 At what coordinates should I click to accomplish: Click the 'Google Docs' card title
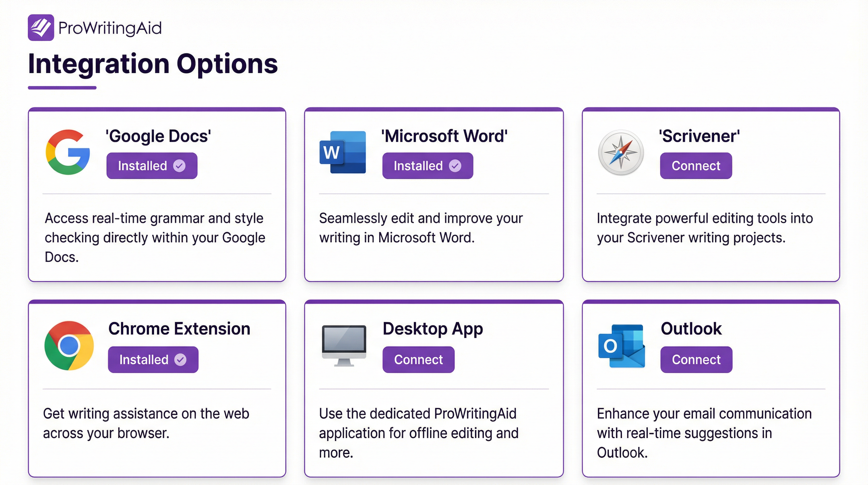158,136
